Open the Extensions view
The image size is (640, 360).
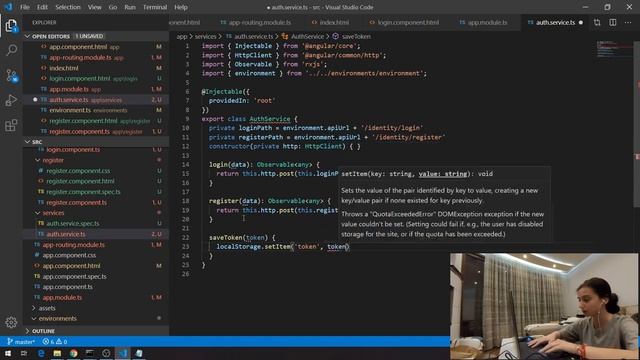click(11, 125)
